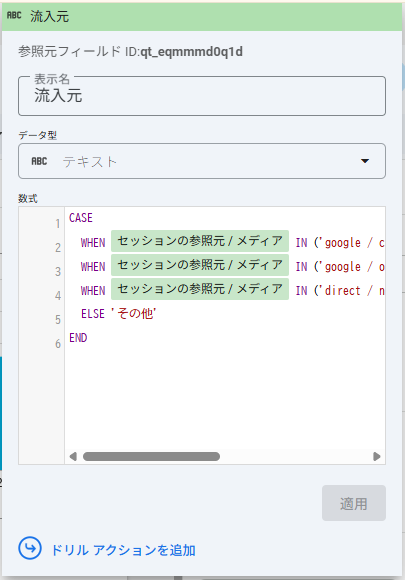405x580 pixels.
Task: Click line number 5 in formula gutter
Action: pyautogui.click(x=58, y=319)
